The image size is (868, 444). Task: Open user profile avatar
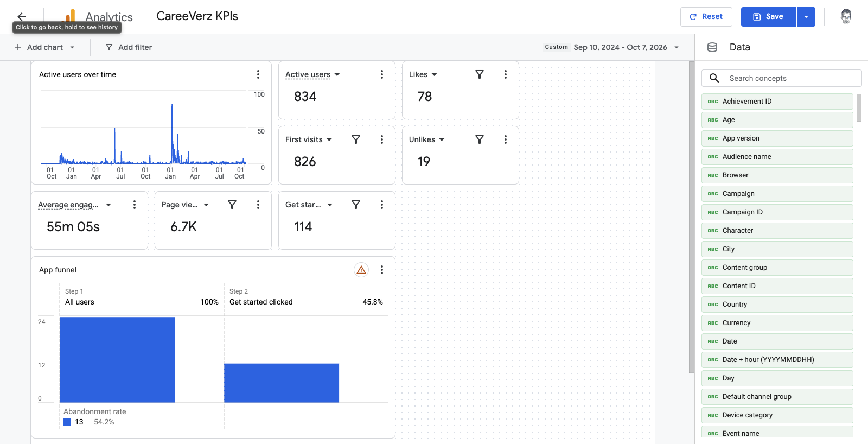pyautogui.click(x=846, y=17)
